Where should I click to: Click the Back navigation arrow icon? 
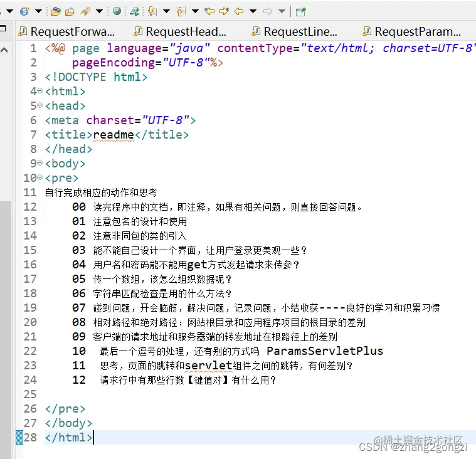click(x=239, y=11)
